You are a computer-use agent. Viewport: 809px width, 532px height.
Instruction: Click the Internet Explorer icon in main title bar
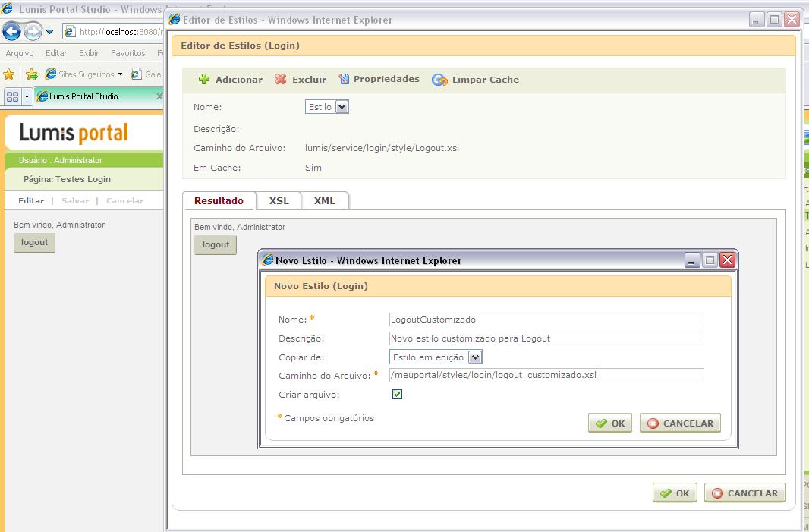coord(7,8)
